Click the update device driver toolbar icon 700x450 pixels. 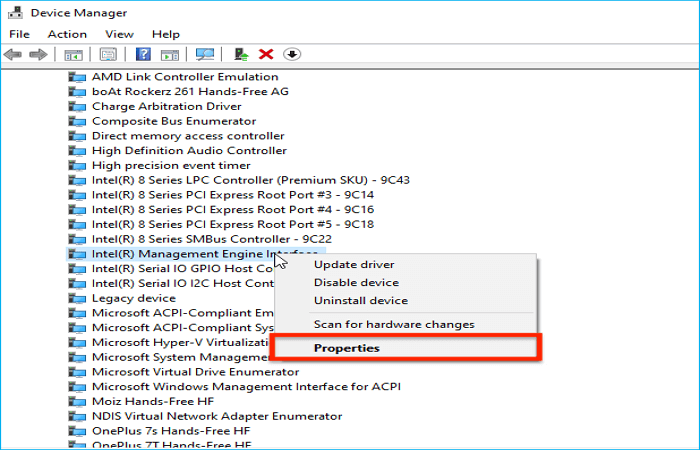click(241, 54)
